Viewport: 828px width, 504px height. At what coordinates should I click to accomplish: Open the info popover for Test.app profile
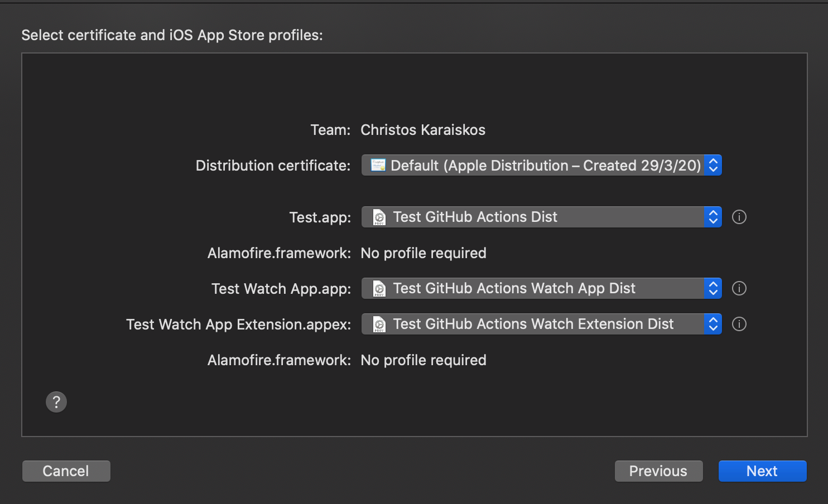tap(739, 217)
